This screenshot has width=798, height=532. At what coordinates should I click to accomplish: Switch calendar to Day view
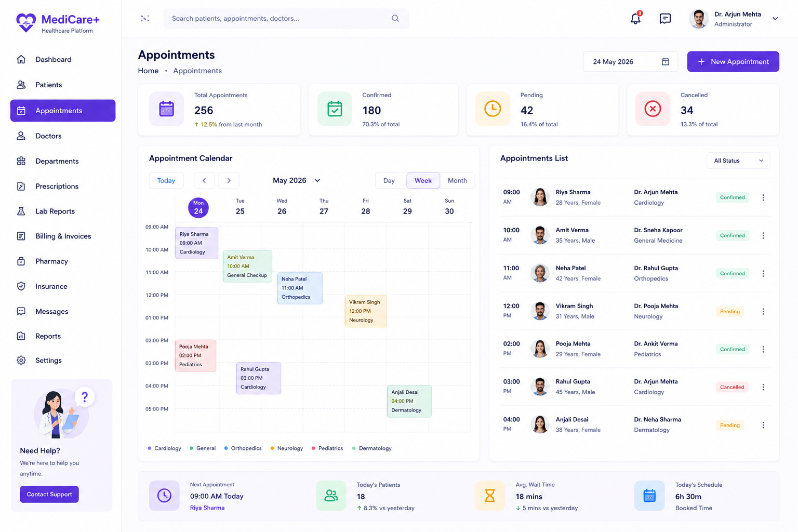(389, 180)
